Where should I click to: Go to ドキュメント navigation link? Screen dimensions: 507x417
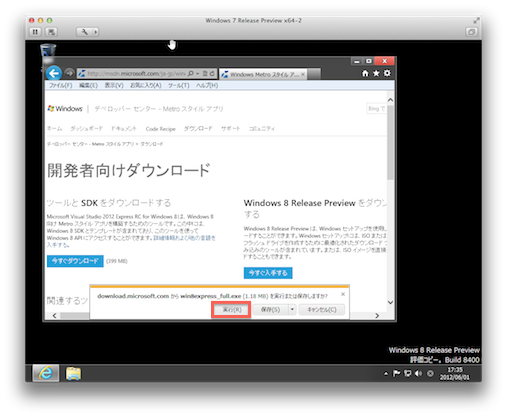click(124, 129)
